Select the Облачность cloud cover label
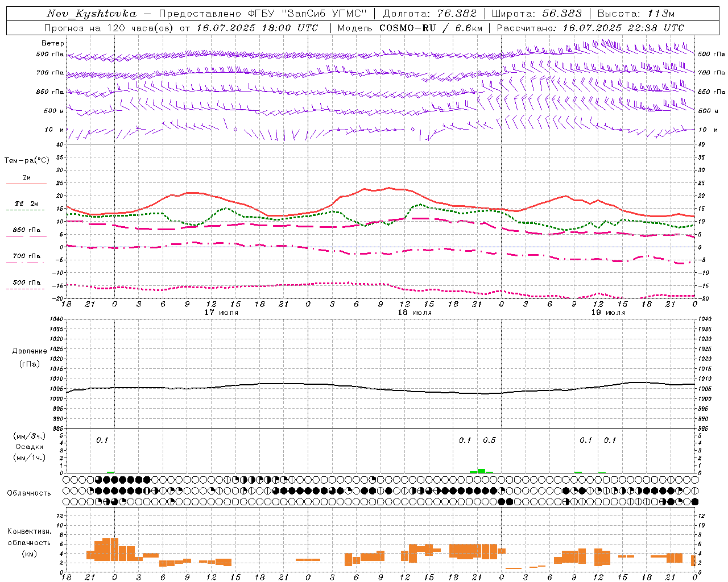Screen dimensions: 728x582 click(29, 493)
